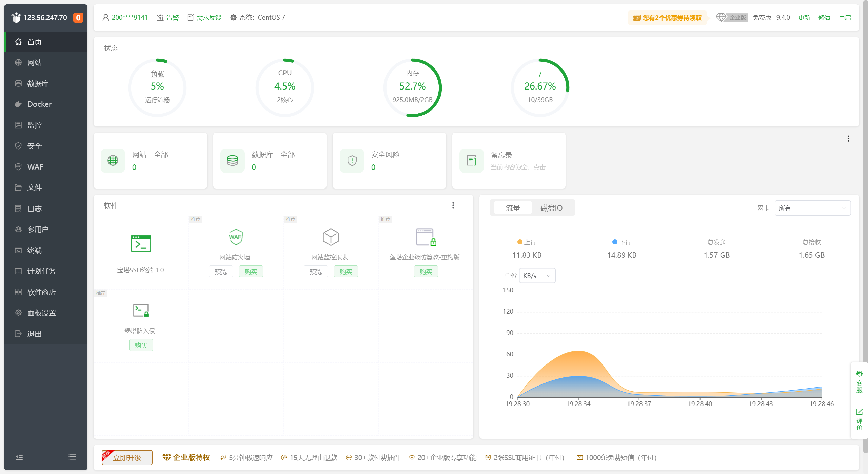Click the 安全风险 shield icon
Viewport: 868px width, 474px height.
(x=352, y=160)
